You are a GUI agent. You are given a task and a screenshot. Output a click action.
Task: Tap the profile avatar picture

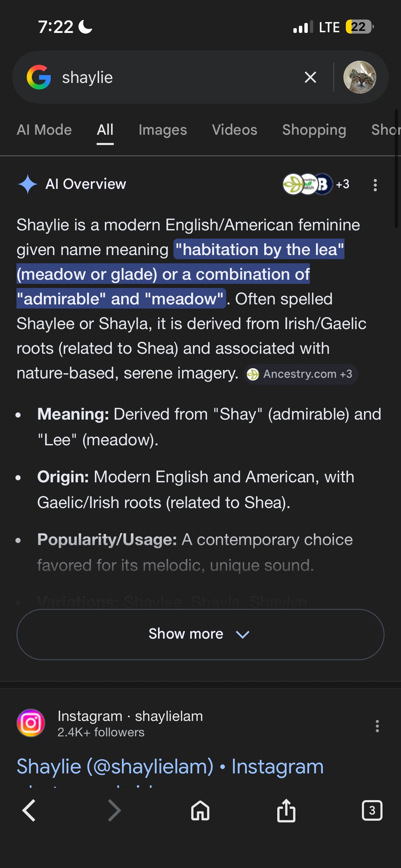[x=360, y=77]
